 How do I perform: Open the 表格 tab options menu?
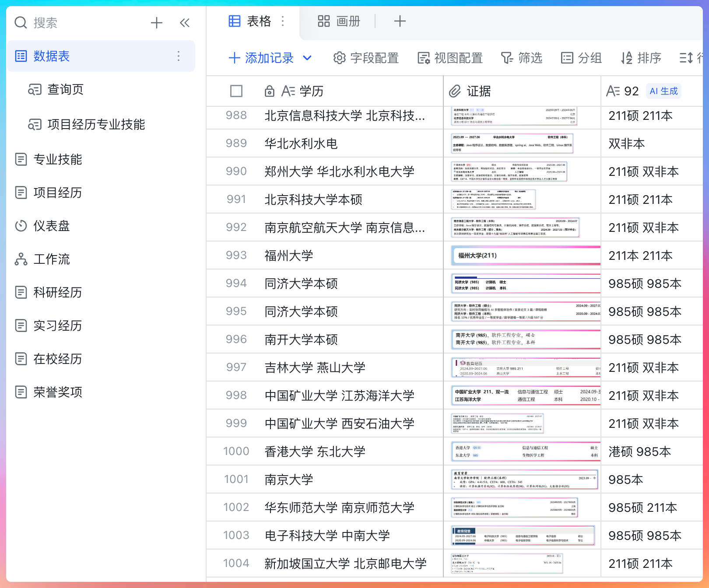click(x=283, y=21)
